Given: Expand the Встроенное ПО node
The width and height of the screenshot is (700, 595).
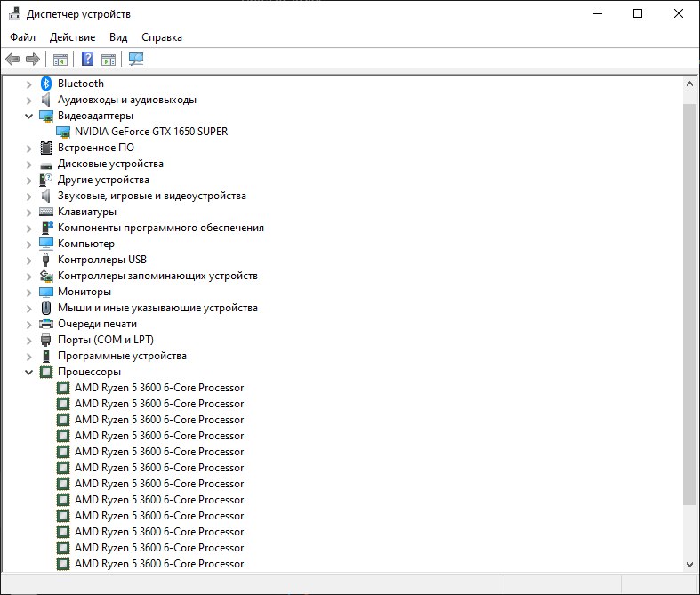Looking at the screenshot, I should 29,149.
